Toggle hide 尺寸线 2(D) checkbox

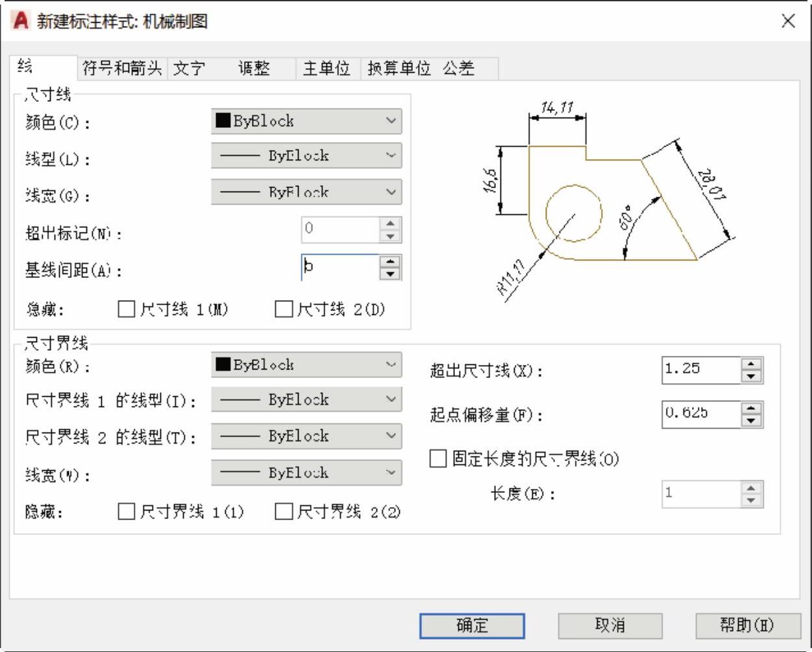click(284, 309)
